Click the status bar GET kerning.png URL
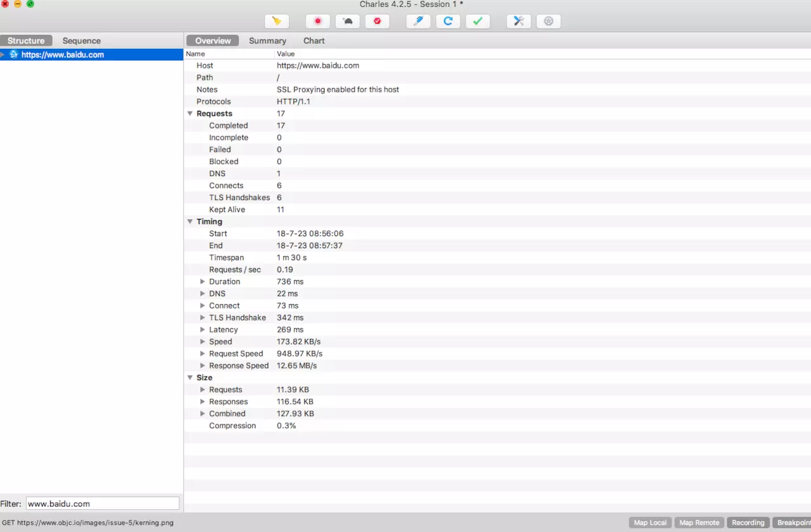Viewport: 811px width, 532px height. pyautogui.click(x=87, y=523)
